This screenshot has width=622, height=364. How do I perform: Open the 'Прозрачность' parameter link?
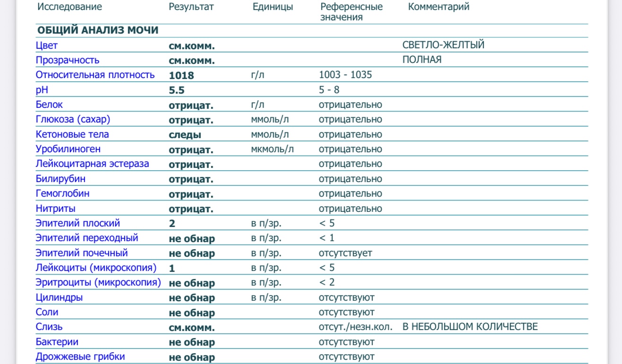68,60
